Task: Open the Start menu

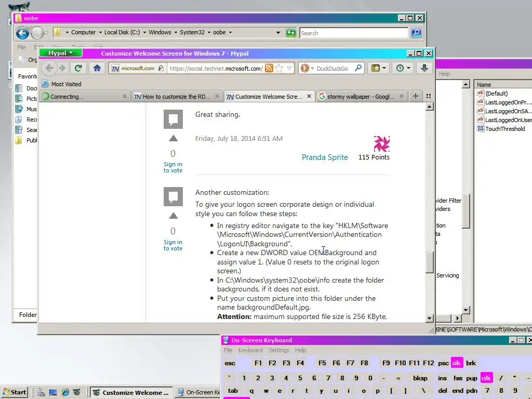Action: (x=14, y=392)
